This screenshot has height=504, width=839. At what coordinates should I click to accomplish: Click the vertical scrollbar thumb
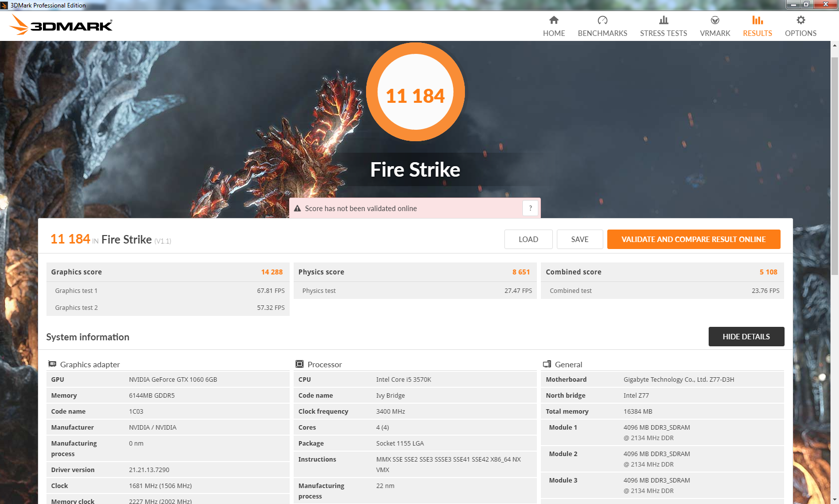click(835, 166)
